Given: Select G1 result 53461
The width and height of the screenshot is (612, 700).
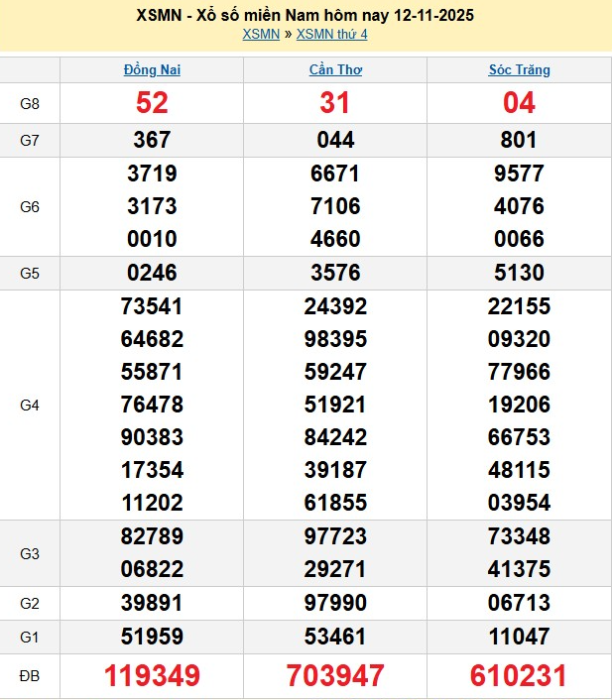Looking at the screenshot, I should 335,637.
